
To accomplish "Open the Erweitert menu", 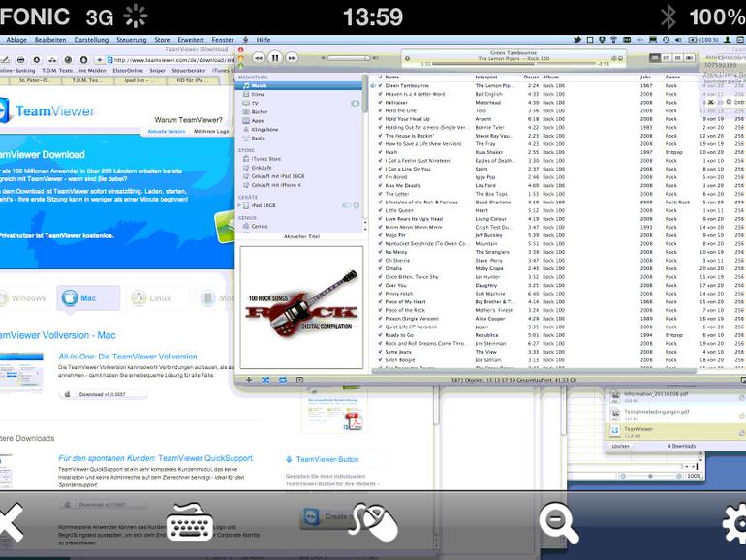I will (x=191, y=40).
